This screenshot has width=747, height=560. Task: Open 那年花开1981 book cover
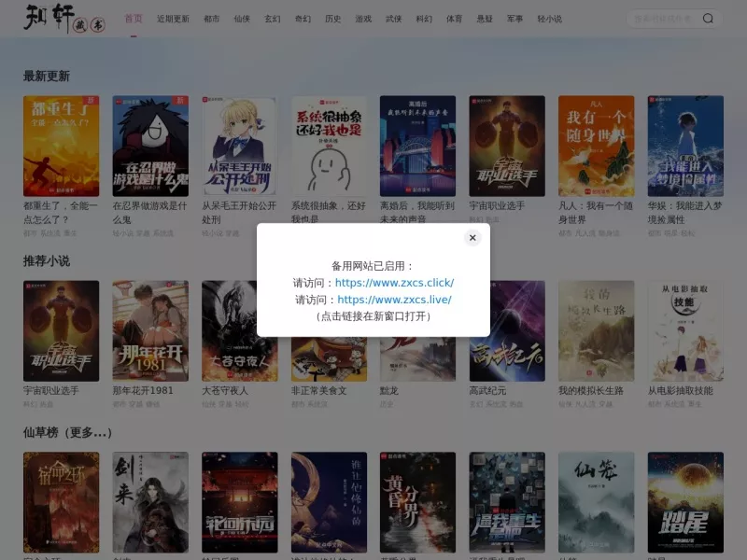[150, 331]
